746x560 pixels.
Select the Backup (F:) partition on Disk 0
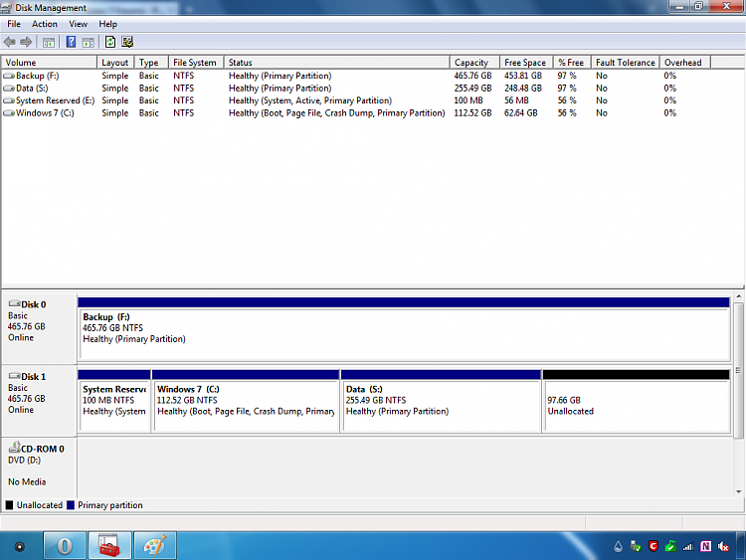pos(404,329)
